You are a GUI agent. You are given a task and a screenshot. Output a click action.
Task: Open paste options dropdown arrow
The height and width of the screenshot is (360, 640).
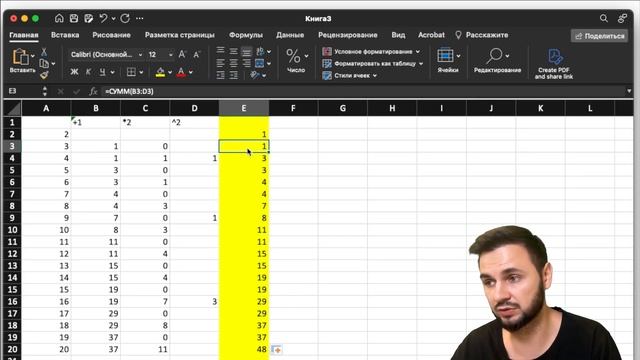coord(33,56)
